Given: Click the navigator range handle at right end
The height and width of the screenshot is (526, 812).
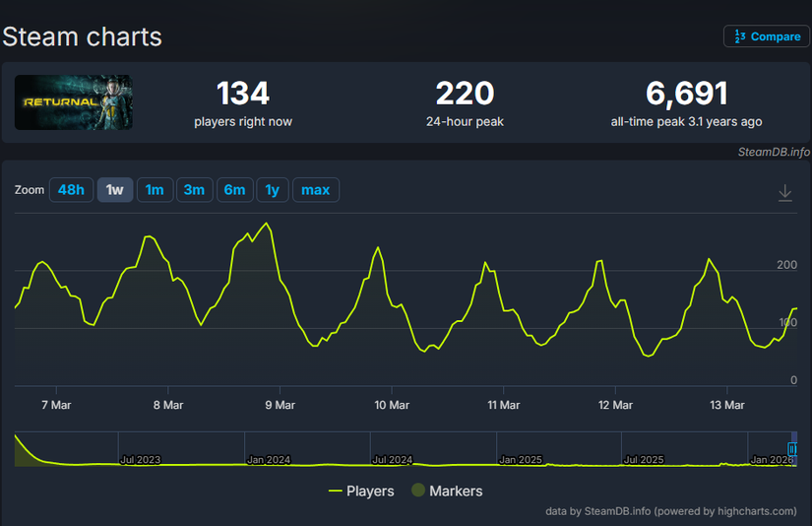Looking at the screenshot, I should [792, 449].
